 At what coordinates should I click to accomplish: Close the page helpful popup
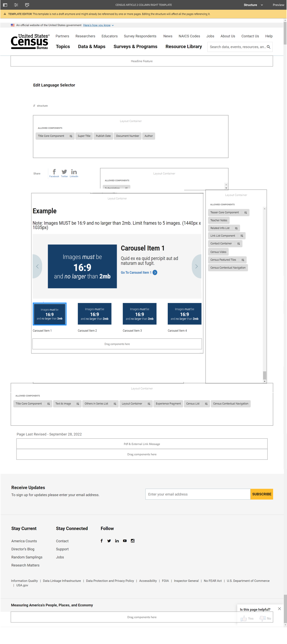coord(279,609)
